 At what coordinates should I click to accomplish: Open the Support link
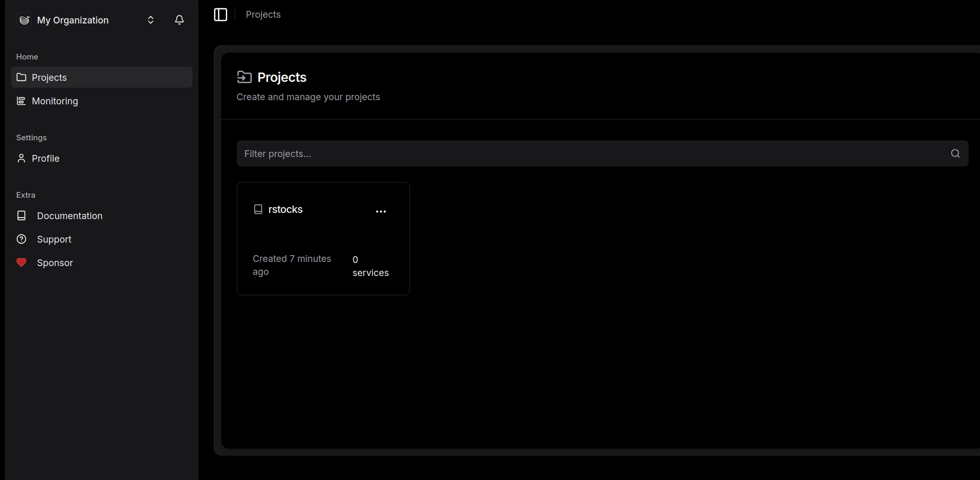coord(54,239)
